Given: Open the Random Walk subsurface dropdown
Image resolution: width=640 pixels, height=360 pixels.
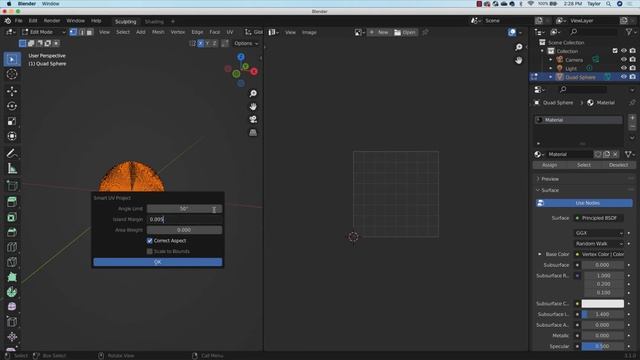Looking at the screenshot, I should pos(599,244).
